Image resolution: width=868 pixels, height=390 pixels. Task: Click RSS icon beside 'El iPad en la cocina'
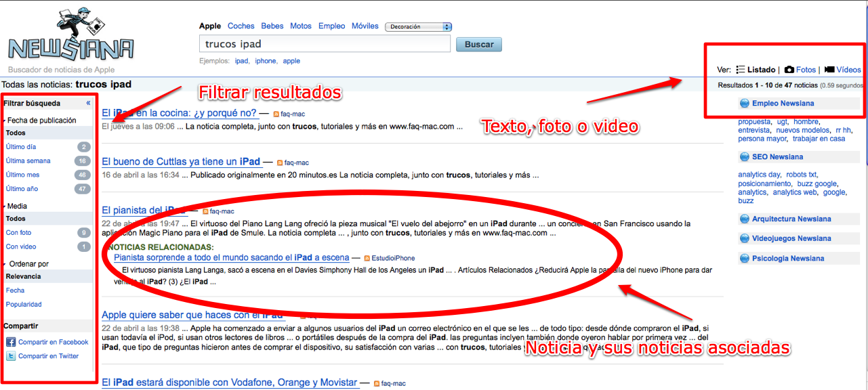pyautogui.click(x=276, y=114)
